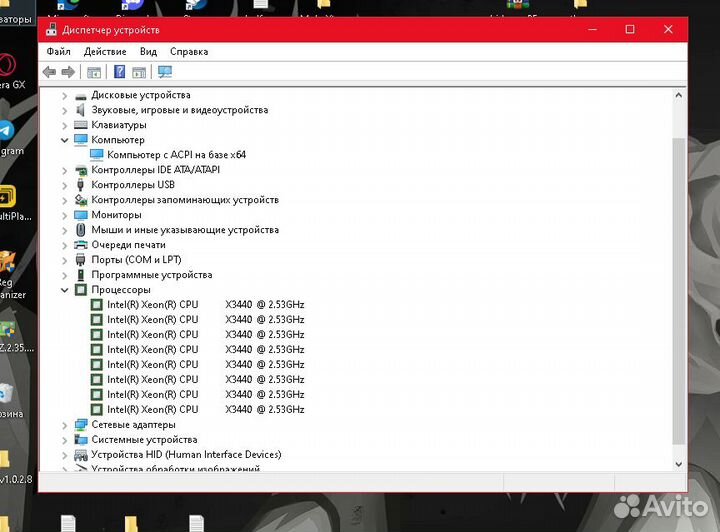Click the vertical scrollbar of the device list
Image resolution: width=720 pixels, height=532 pixels.
click(679, 290)
